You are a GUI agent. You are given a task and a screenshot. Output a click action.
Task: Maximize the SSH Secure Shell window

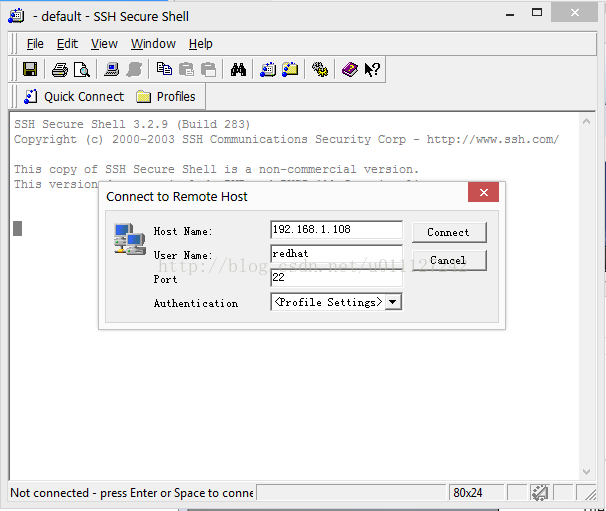[537, 13]
